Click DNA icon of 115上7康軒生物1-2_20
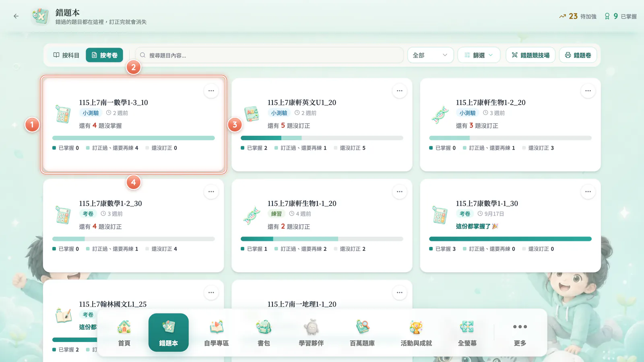This screenshot has height=362, width=644. tap(440, 115)
